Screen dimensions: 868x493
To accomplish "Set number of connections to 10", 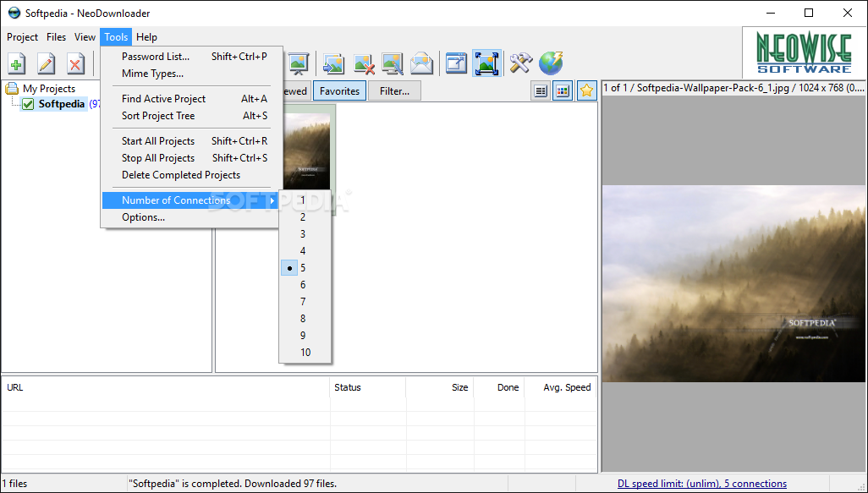I will coord(305,352).
